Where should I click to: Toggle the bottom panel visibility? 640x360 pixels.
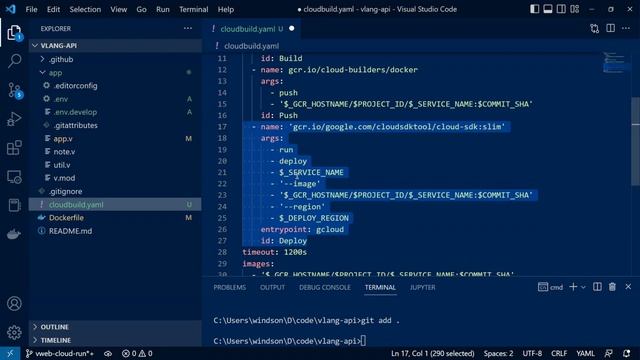(x=548, y=9)
